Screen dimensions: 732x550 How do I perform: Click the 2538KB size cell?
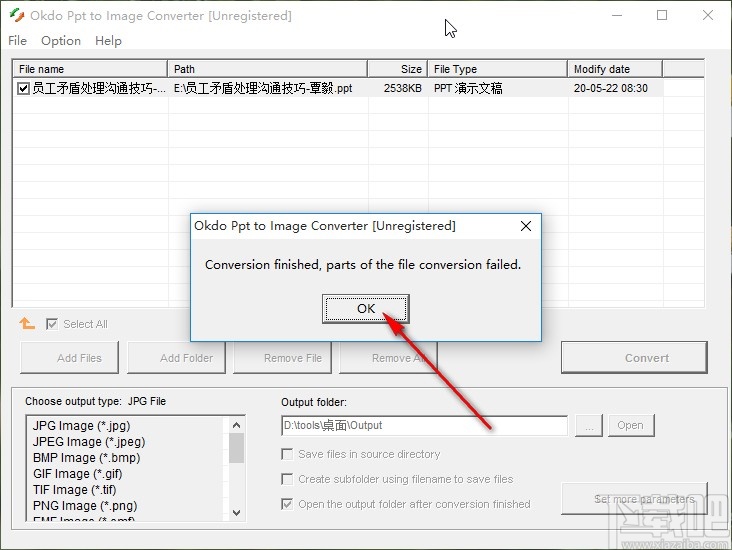[x=402, y=88]
